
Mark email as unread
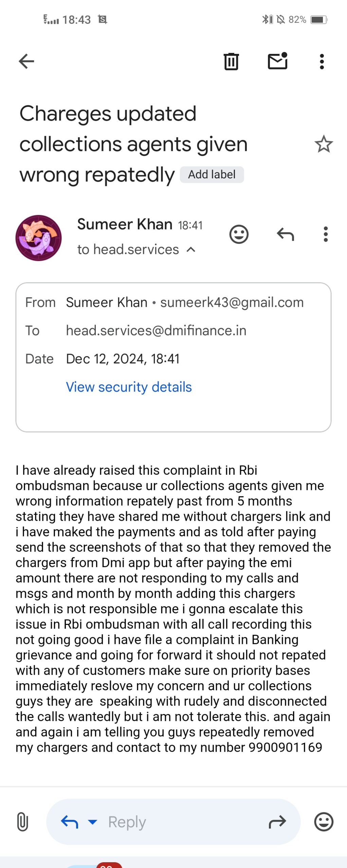pyautogui.click(x=278, y=61)
